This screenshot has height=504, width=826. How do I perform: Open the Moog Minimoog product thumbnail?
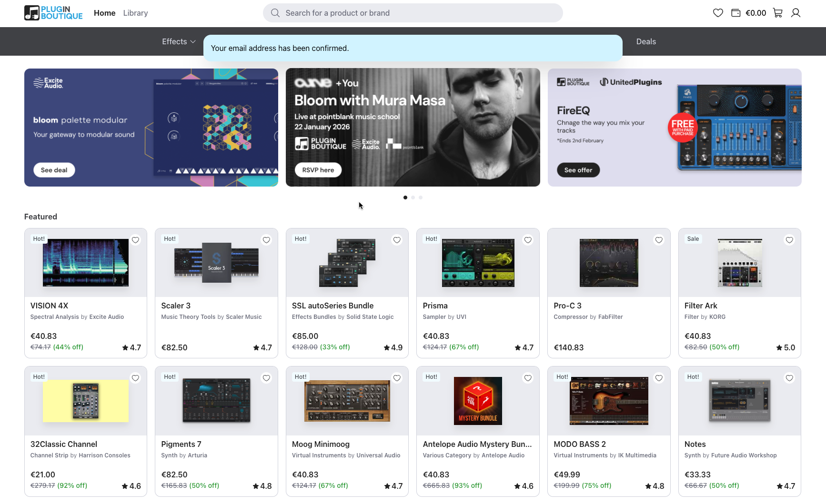coord(347,401)
